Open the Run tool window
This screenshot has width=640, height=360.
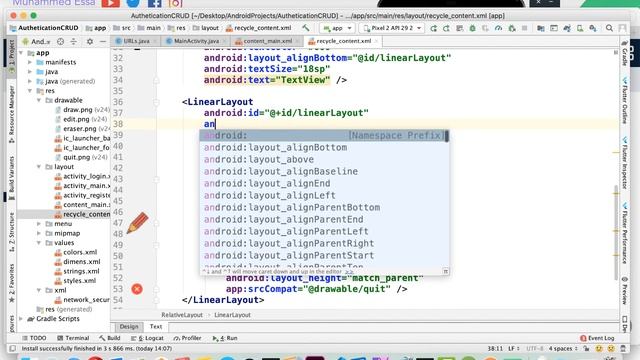tap(225, 338)
